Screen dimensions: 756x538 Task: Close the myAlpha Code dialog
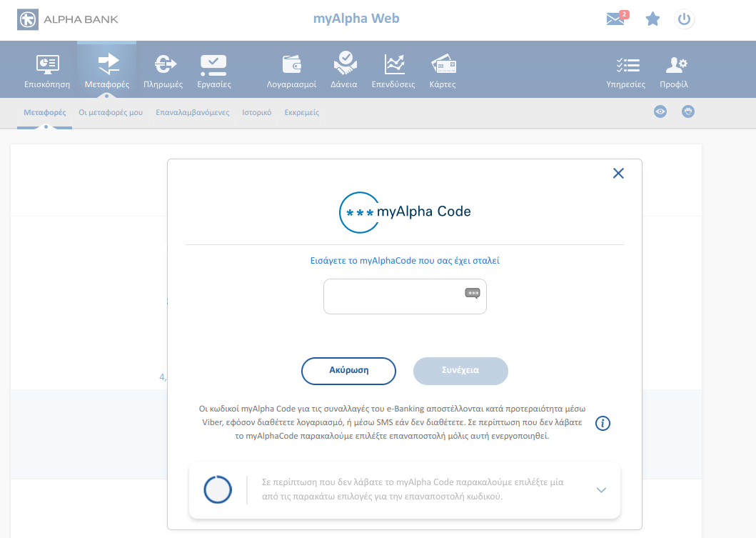(x=618, y=173)
